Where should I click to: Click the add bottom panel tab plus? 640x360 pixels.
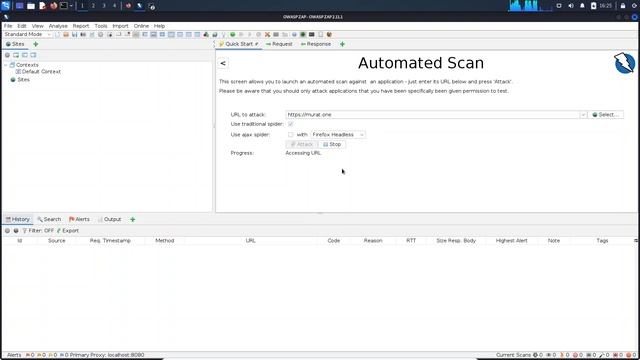tap(133, 220)
